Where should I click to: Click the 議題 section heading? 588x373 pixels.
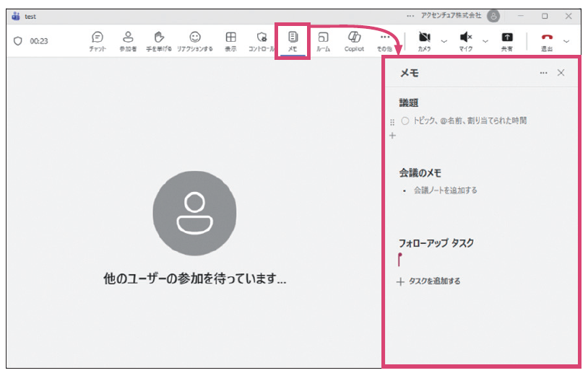click(x=408, y=102)
